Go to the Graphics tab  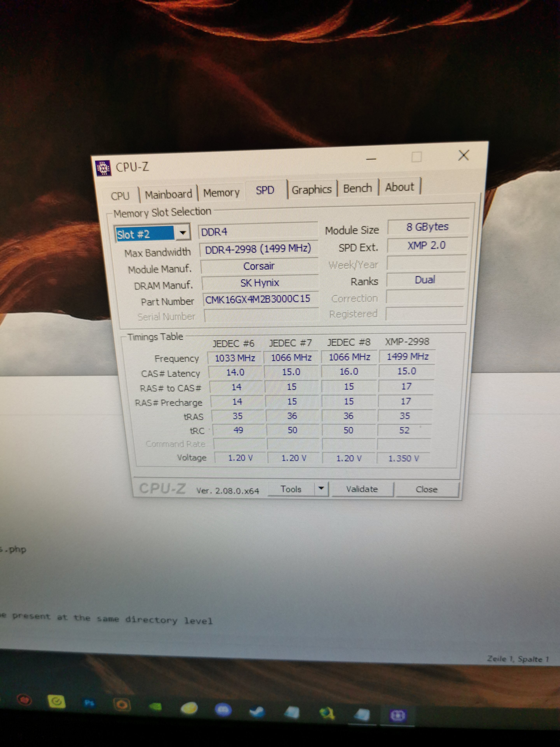(311, 190)
